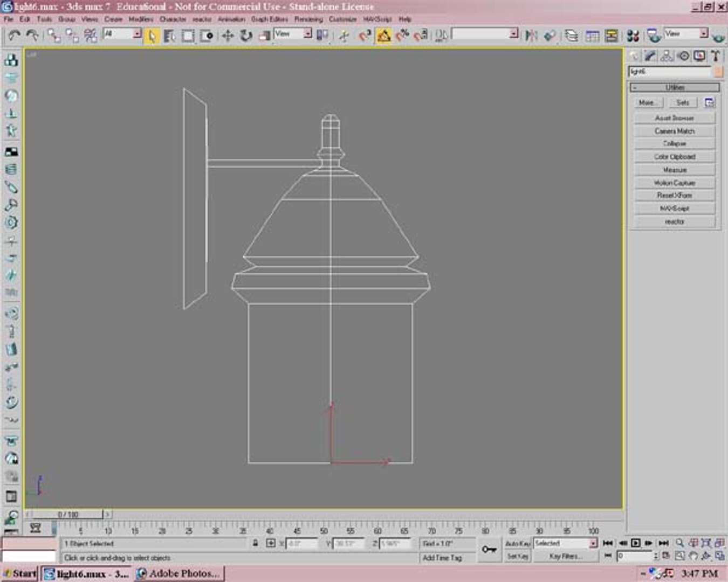Click the Measure utility button

(x=675, y=170)
